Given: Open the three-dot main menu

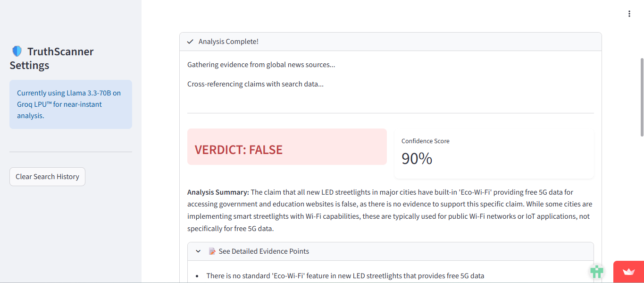Looking at the screenshot, I should tap(629, 14).
